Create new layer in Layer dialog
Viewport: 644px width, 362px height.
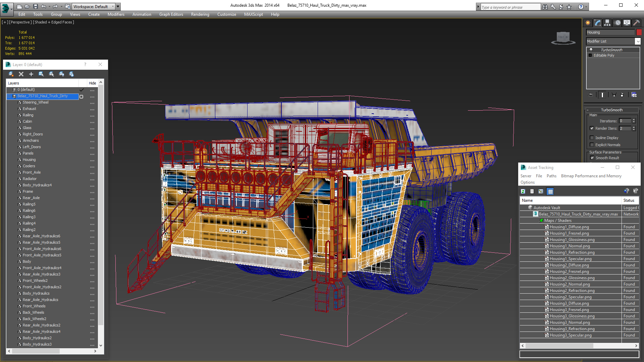pyautogui.click(x=11, y=74)
